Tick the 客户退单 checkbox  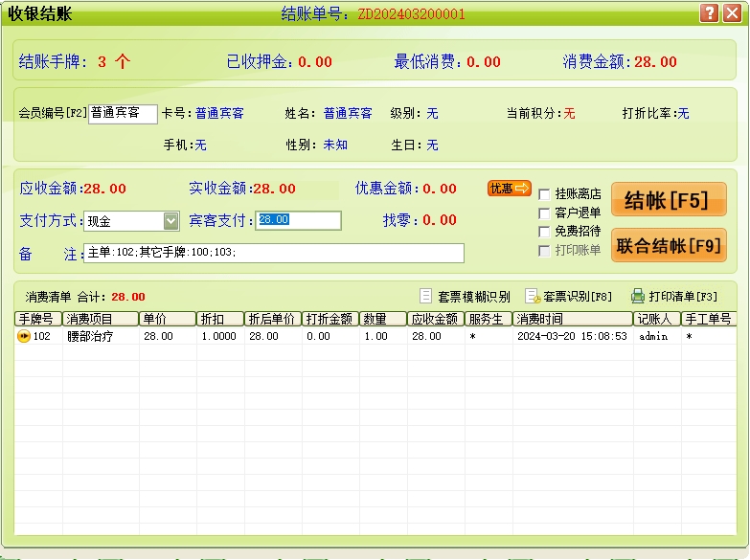[x=544, y=213]
